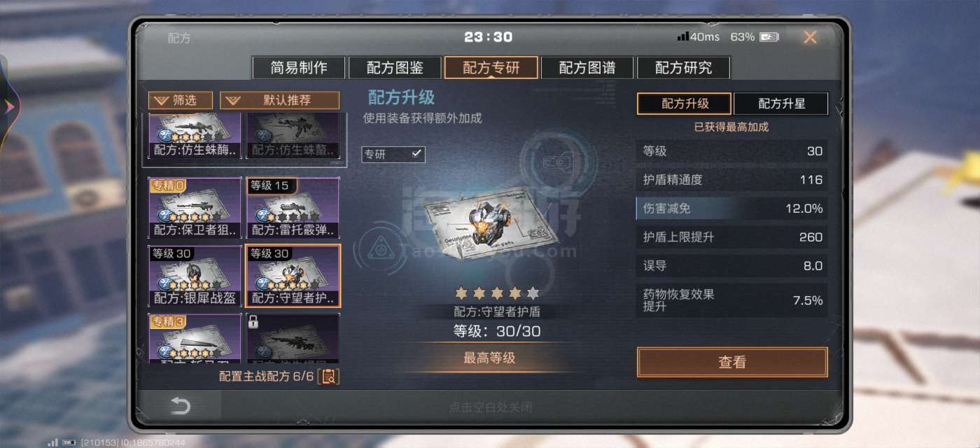Click the back arrow icon at bottom left
Image resolution: width=980 pixels, height=448 pixels.
coord(180,406)
